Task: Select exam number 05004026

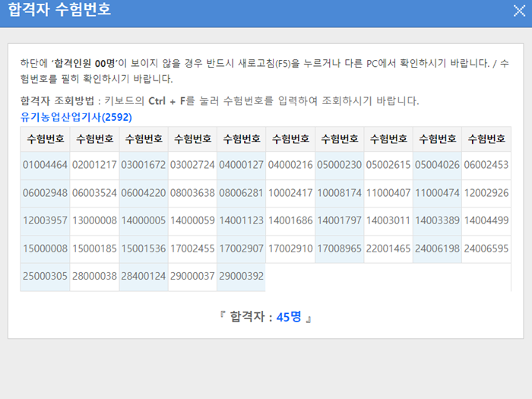Action: click(x=437, y=165)
